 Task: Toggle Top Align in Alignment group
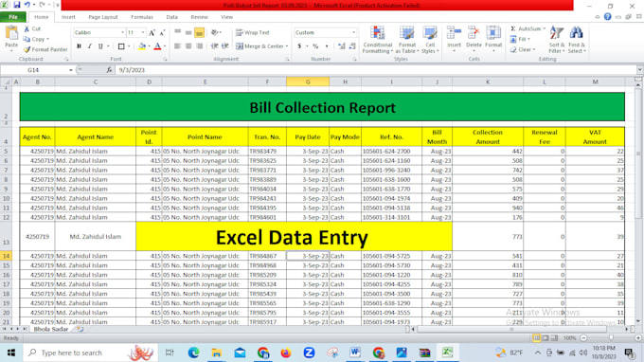(x=178, y=32)
